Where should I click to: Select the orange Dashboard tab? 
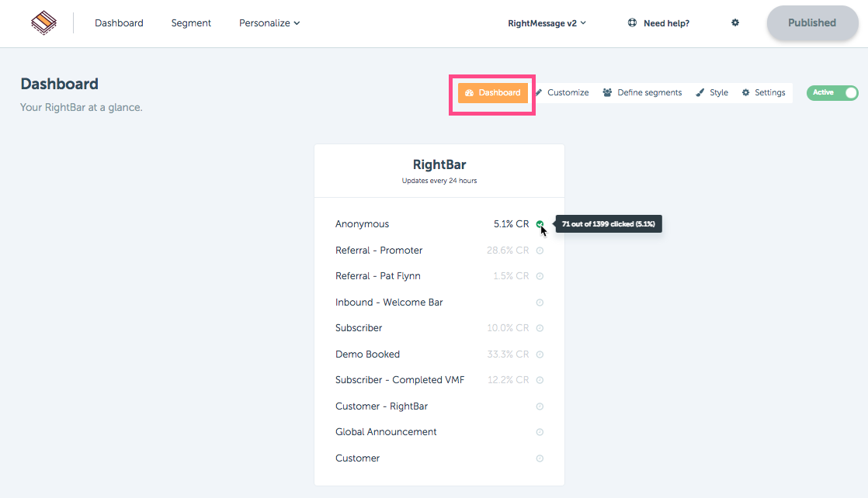tap(493, 92)
